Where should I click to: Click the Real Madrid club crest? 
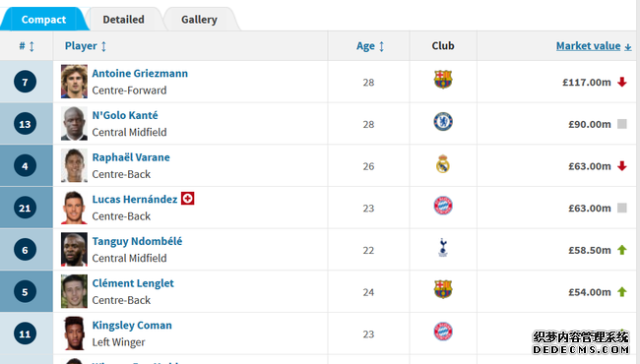point(443,164)
